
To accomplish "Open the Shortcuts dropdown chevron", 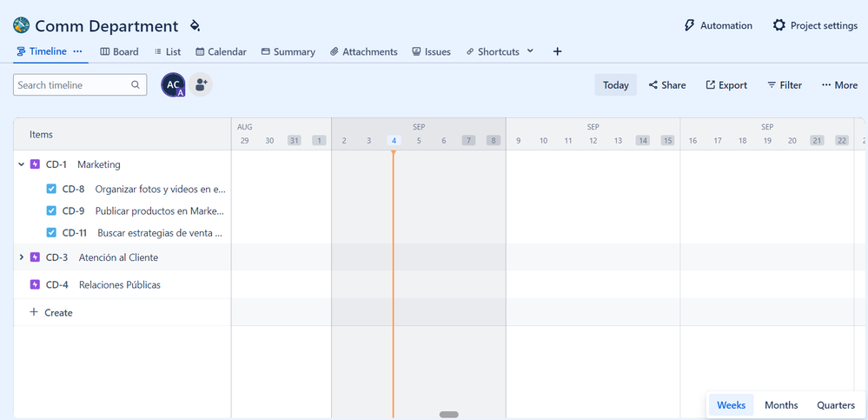I will click(x=530, y=51).
